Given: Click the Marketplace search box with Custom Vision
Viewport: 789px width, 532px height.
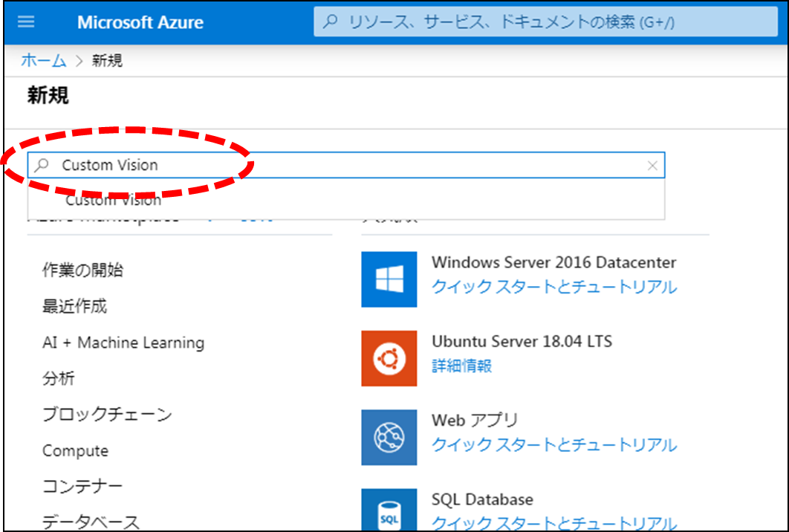Looking at the screenshot, I should (346, 165).
